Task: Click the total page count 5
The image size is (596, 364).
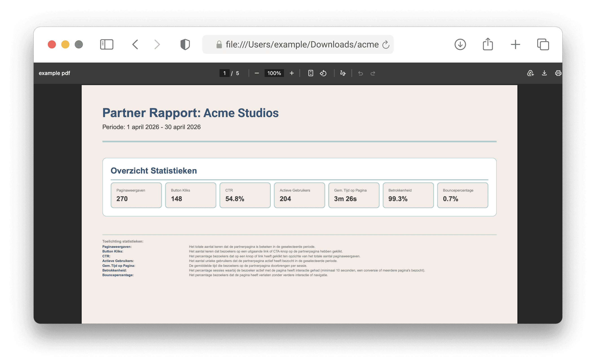Action: pos(238,73)
